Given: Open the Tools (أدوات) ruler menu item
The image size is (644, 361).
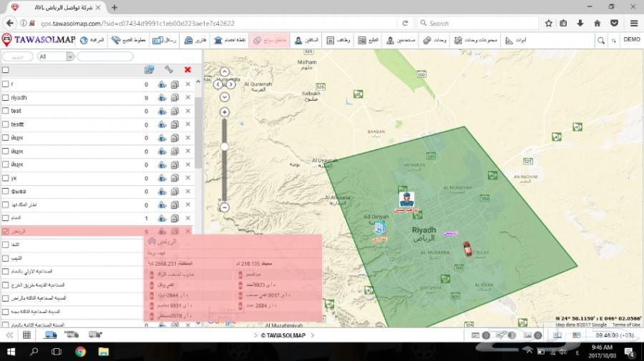Looking at the screenshot, I should coord(515,40).
